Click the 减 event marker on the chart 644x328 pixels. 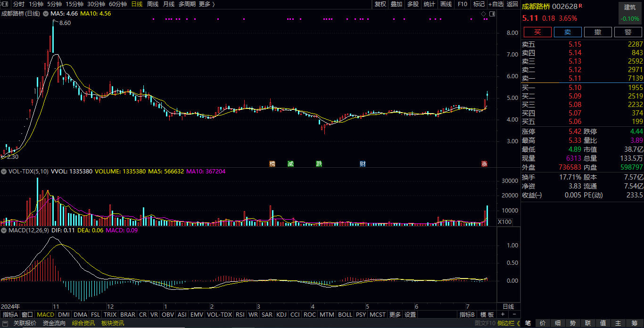click(x=290, y=164)
